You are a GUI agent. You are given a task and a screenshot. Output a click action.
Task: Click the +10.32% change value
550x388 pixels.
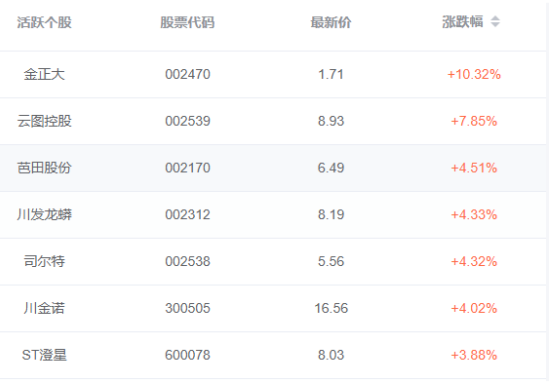tap(474, 74)
